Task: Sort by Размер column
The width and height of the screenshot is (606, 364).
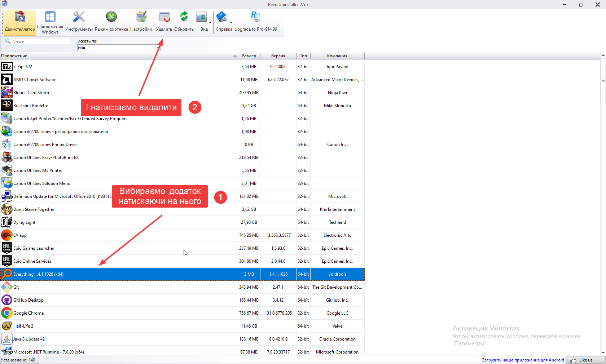Action: pyautogui.click(x=249, y=56)
